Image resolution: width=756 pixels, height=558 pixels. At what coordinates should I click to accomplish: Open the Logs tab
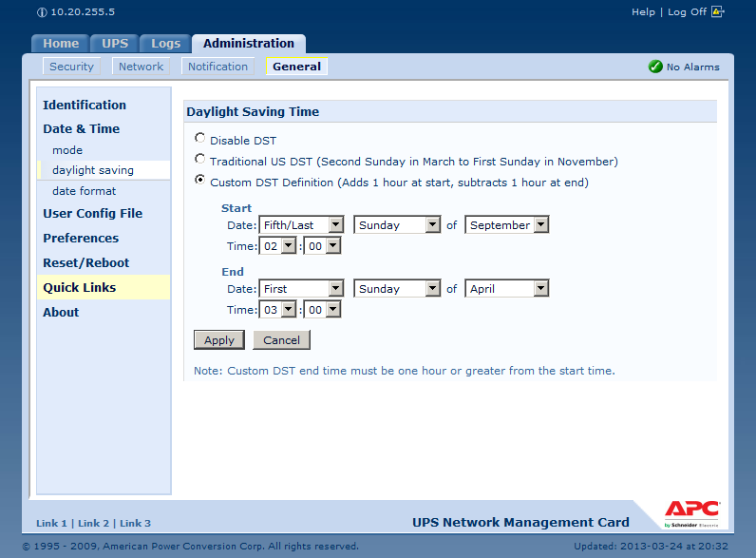pyautogui.click(x=165, y=44)
